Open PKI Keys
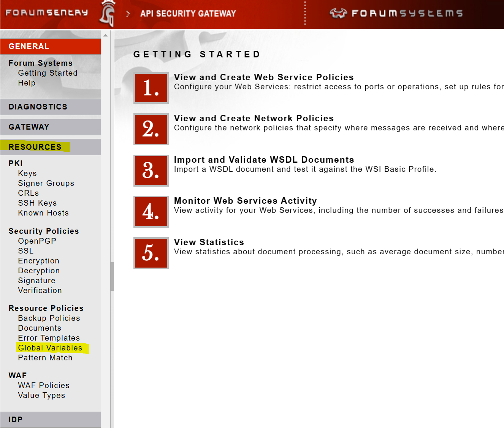This screenshot has height=428, width=504. click(27, 173)
